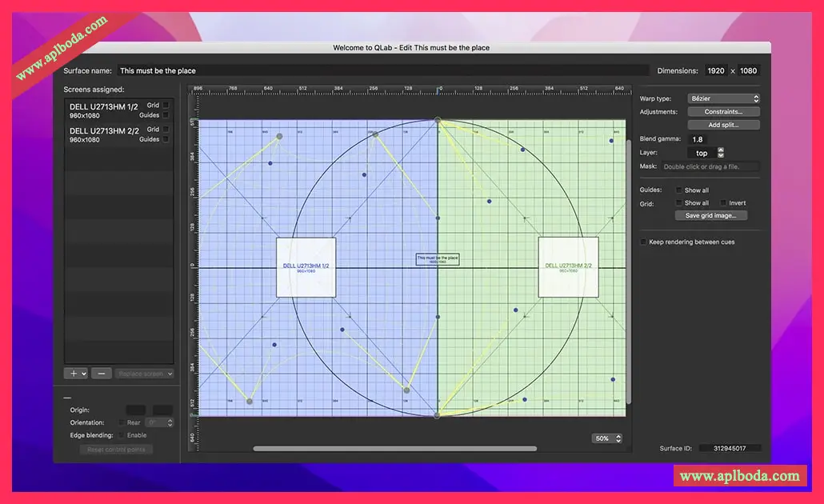Click the add screen plus button
Image resolution: width=824 pixels, height=504 pixels.
76,374
